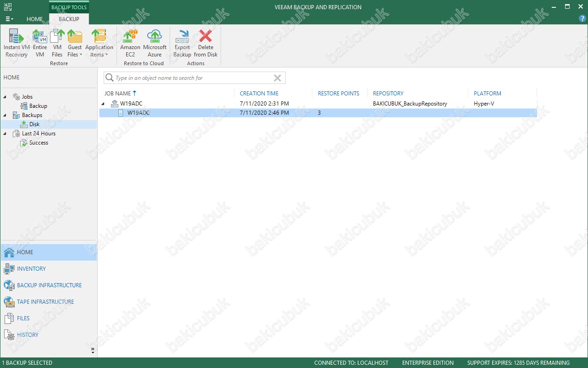Click ENTERPRISE EDITION in status bar

coord(428,363)
